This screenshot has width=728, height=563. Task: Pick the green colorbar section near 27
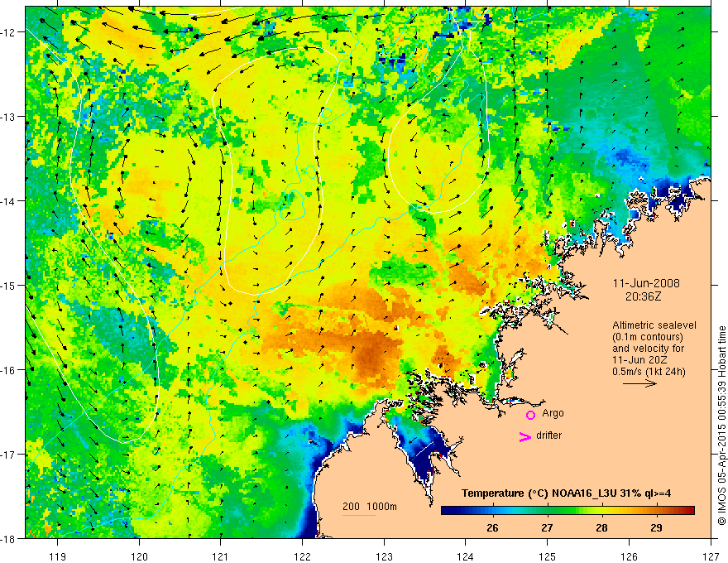pos(547,511)
